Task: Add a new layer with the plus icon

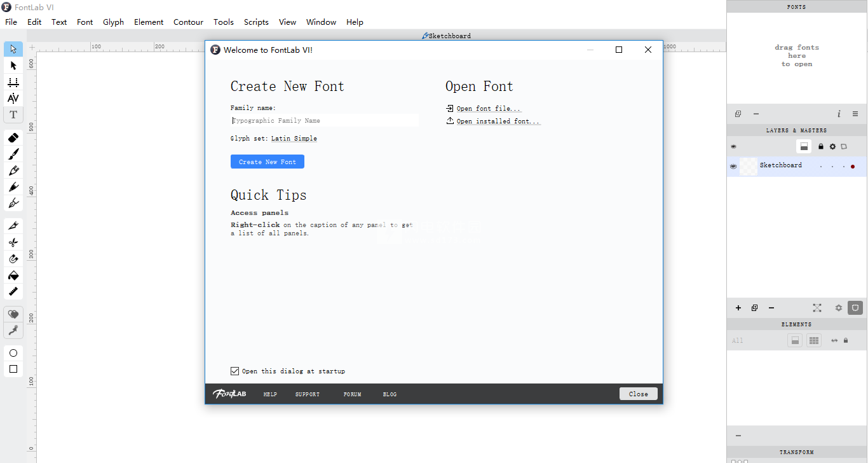Action: (738, 308)
